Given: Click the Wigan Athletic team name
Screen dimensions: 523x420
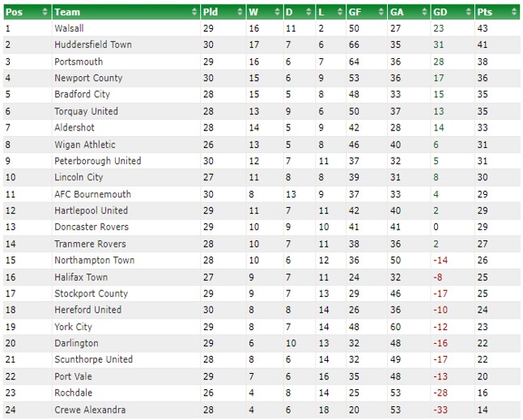Looking at the screenshot, I should pyautogui.click(x=85, y=145).
